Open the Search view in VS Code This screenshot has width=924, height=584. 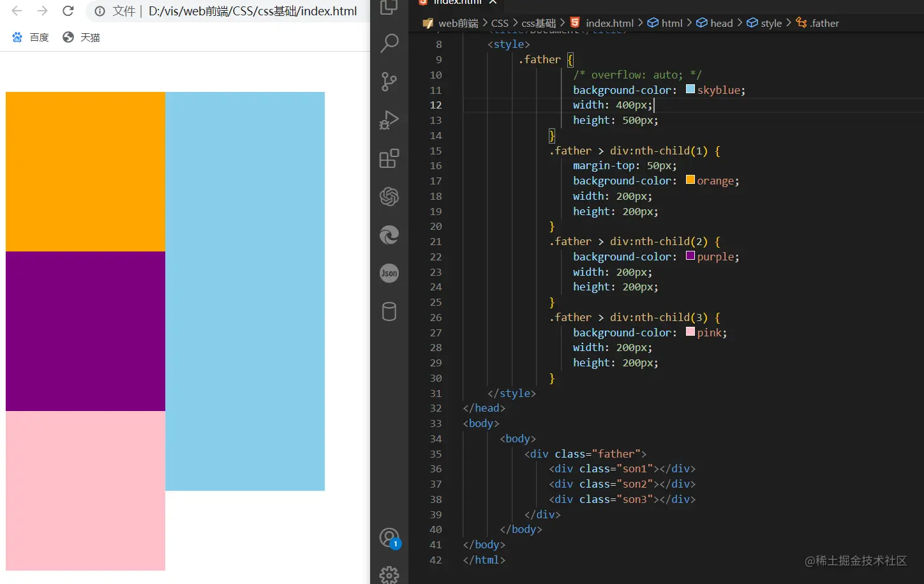pyautogui.click(x=389, y=43)
